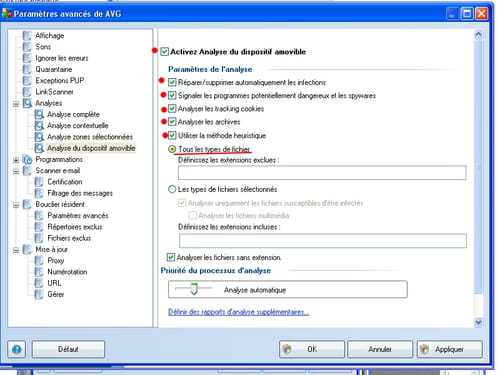
Task: Click the Quarantaine item icon
Action: click(x=27, y=69)
